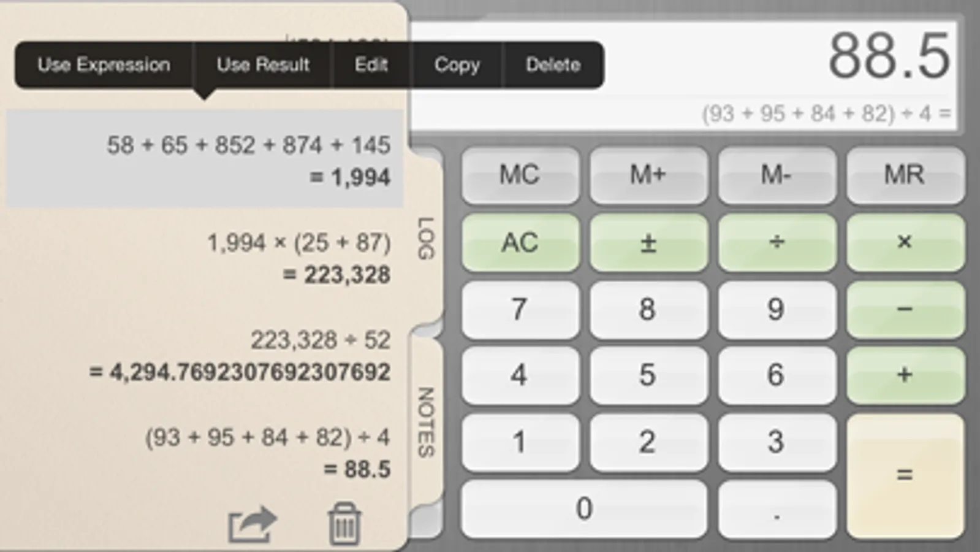Tap the trash can icon below log
The height and width of the screenshot is (552, 980).
coord(344,524)
